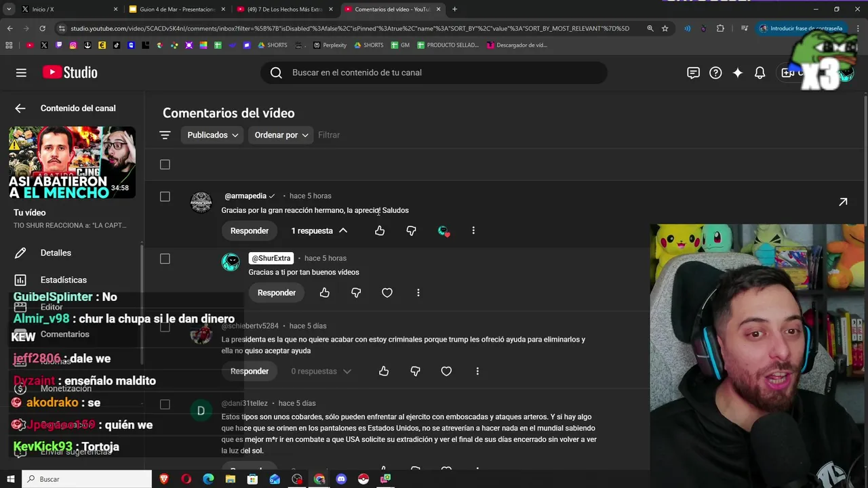Open the notifications bell

[760, 73]
